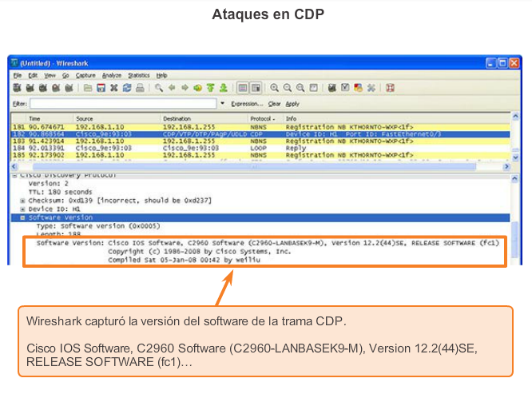Viewport: 532px width, 398px height.
Task: Click the Expression... button
Action: (247, 104)
